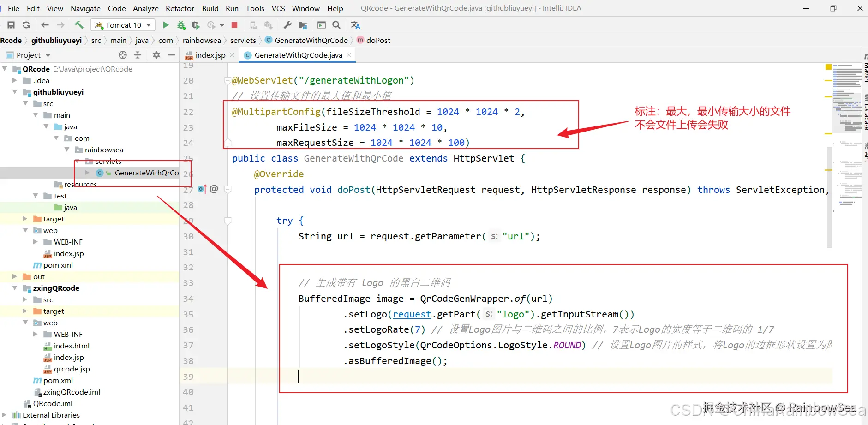Toggle the fold marker at @WebServlet line

pyautogui.click(x=227, y=81)
